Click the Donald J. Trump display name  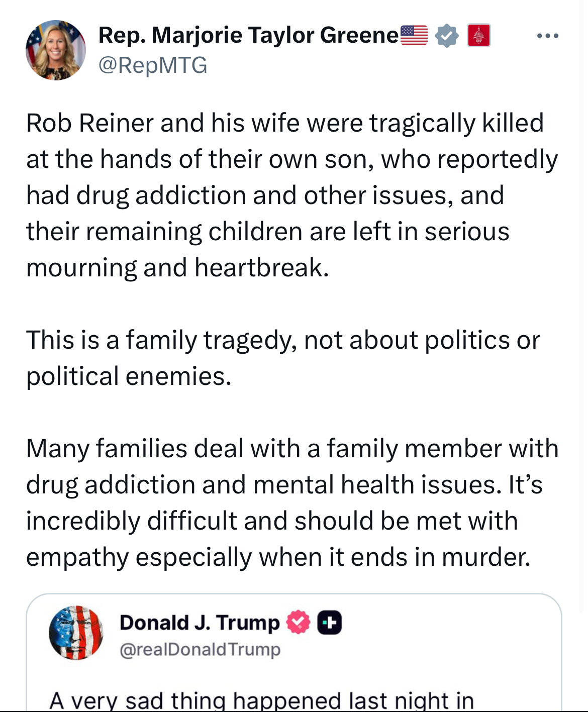point(200,623)
